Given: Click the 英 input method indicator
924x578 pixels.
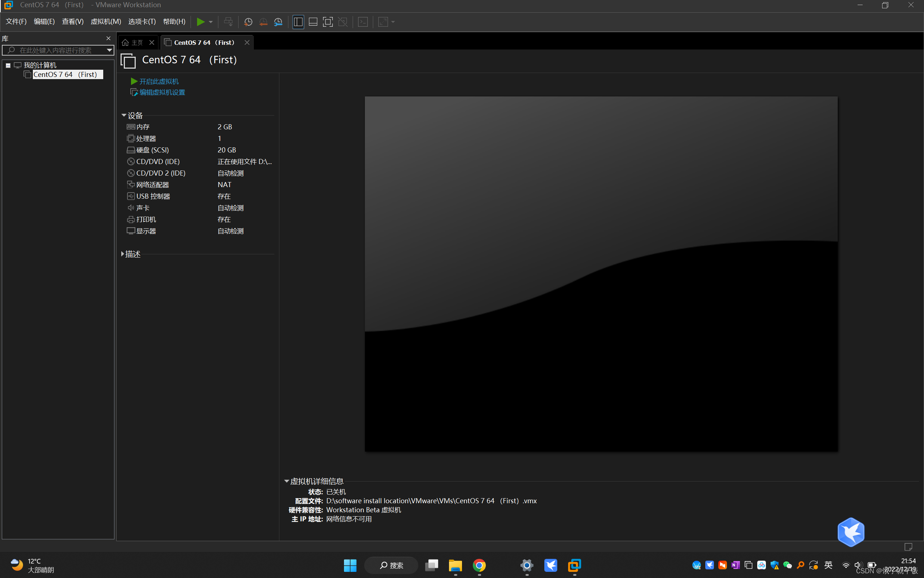Looking at the screenshot, I should coord(829,565).
